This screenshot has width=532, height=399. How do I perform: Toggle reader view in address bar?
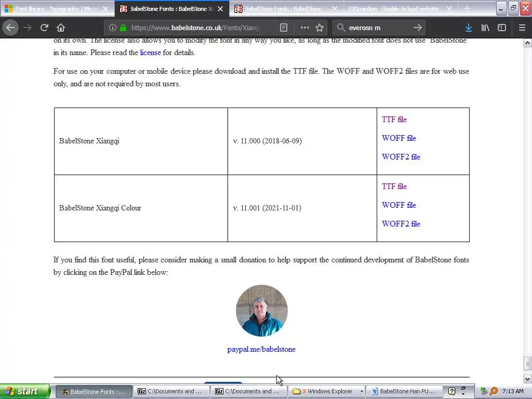(284, 28)
